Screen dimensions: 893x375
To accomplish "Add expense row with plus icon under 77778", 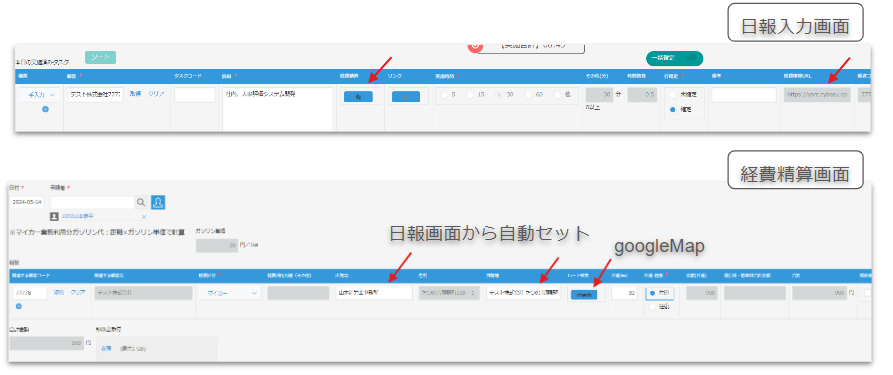I will pyautogui.click(x=19, y=307).
